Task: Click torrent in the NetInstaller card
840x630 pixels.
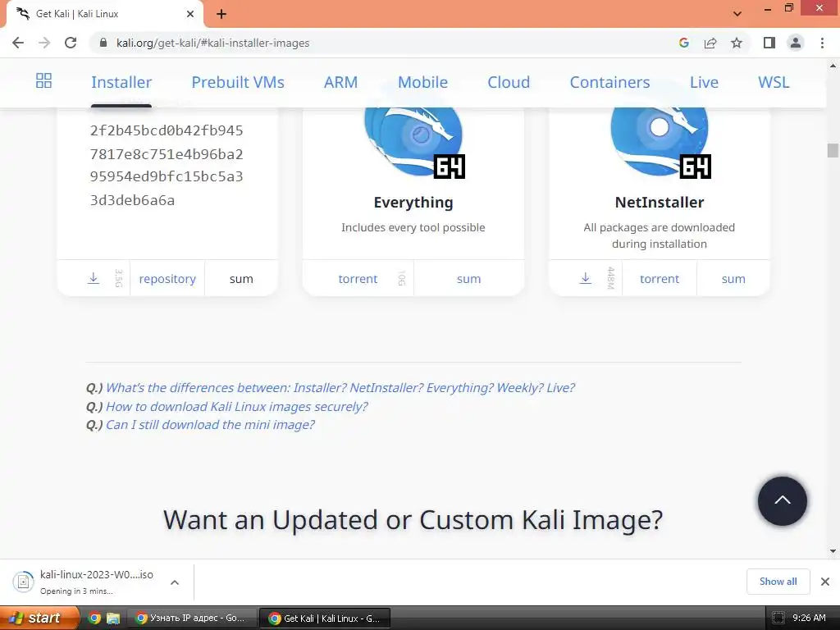Action: point(660,279)
